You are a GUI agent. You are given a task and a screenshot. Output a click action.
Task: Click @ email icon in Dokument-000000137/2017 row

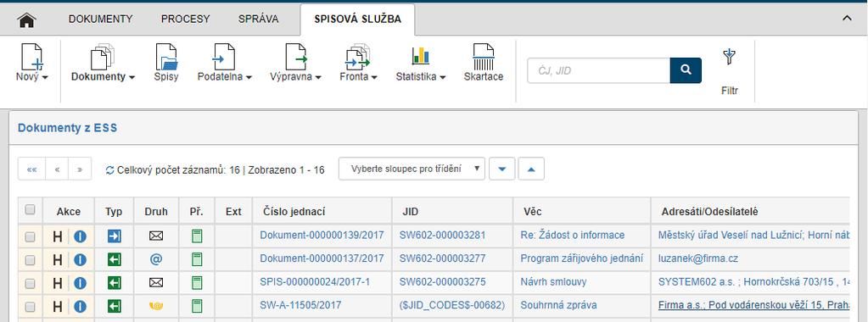pyautogui.click(x=156, y=259)
